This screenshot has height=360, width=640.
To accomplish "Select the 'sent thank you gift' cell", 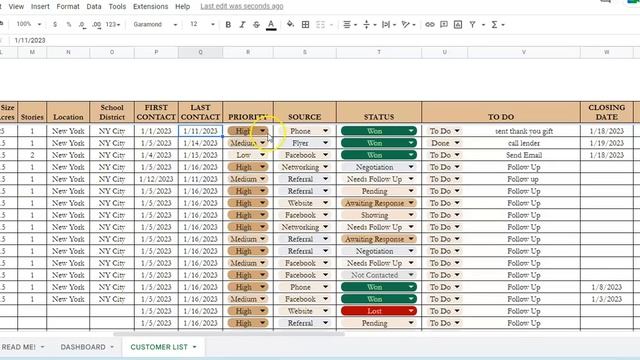I will pos(524,131).
